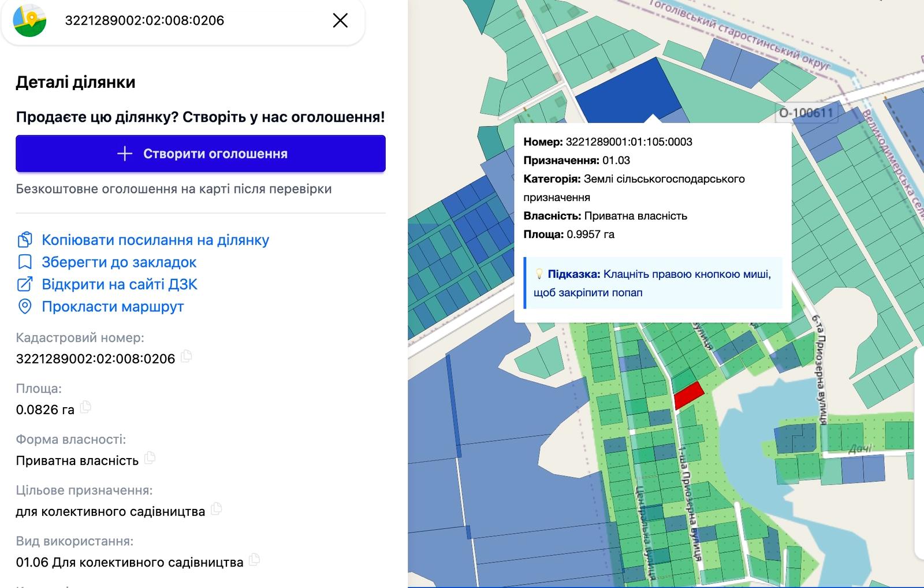Copy the Приватна власність ownership value

[150, 458]
